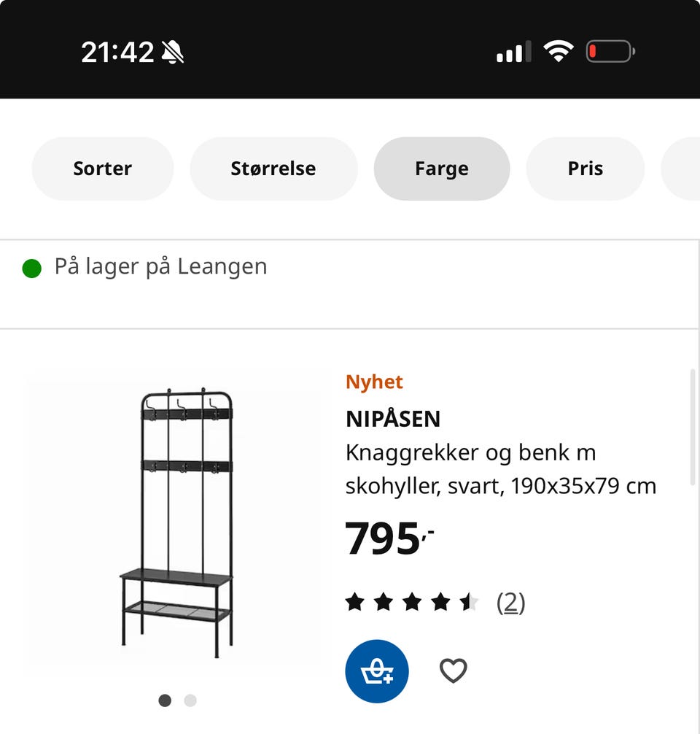Open the Farge filter

tap(442, 169)
